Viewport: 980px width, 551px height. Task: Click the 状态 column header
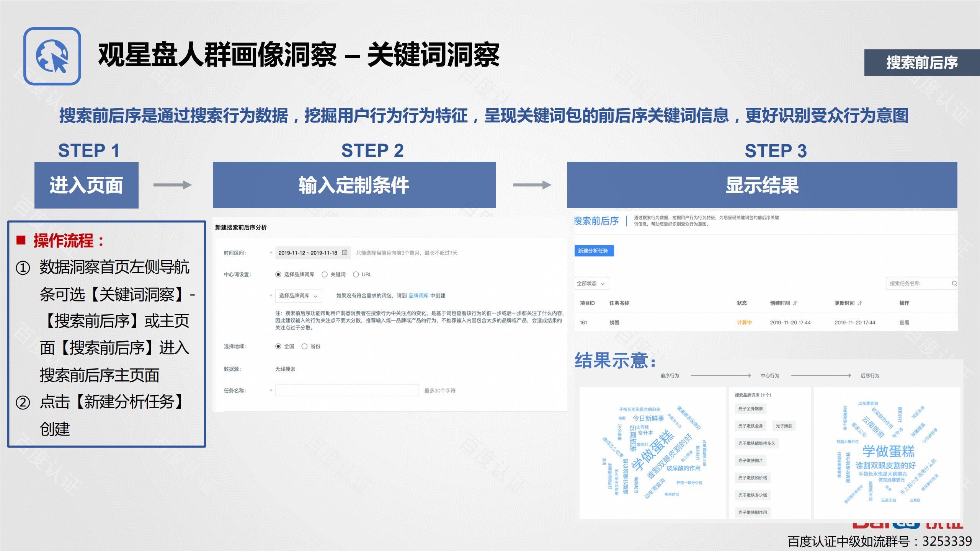point(742,303)
